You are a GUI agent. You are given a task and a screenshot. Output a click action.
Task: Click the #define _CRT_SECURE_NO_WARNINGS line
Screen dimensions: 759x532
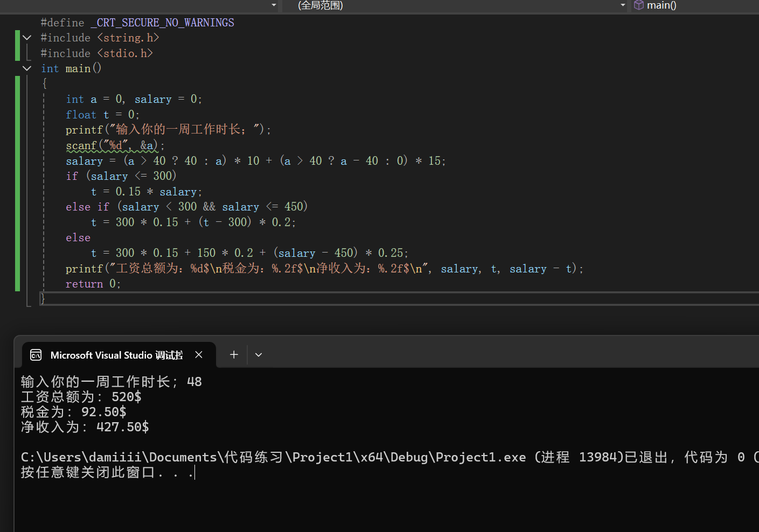tap(137, 23)
